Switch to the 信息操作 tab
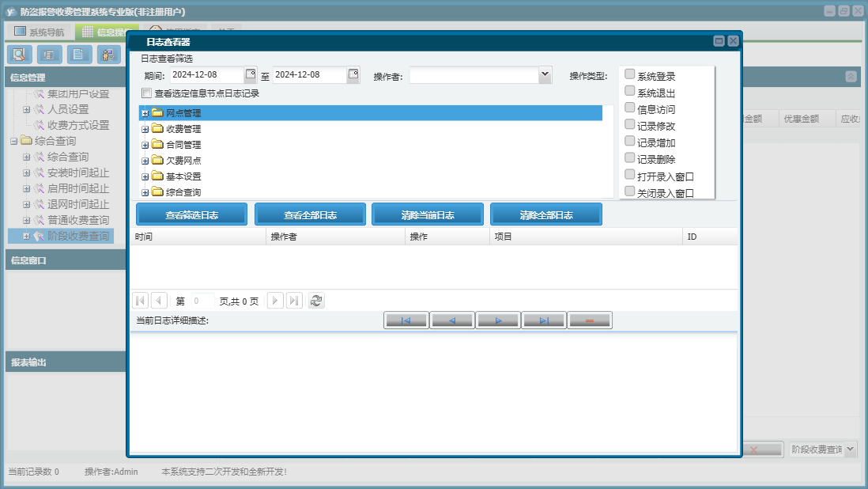 click(x=108, y=32)
